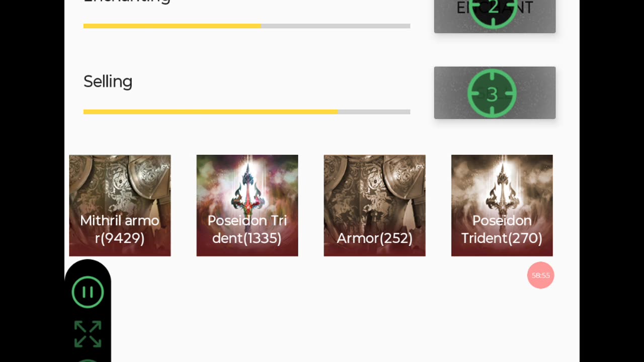The width and height of the screenshot is (644, 362).
Task: Click the sepia trident artwork in Poseidon Trident(270) tile
Action: [x=502, y=189]
